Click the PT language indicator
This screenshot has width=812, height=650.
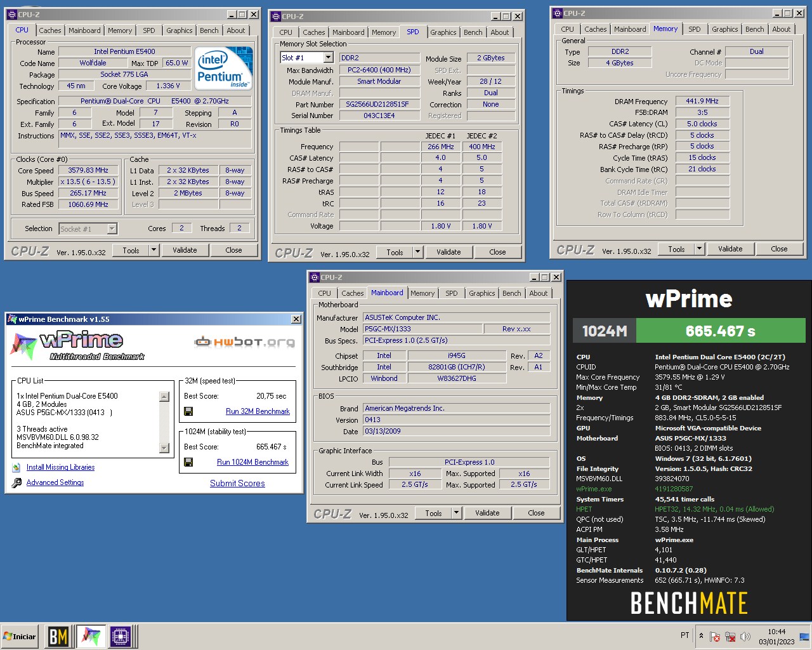pos(685,635)
